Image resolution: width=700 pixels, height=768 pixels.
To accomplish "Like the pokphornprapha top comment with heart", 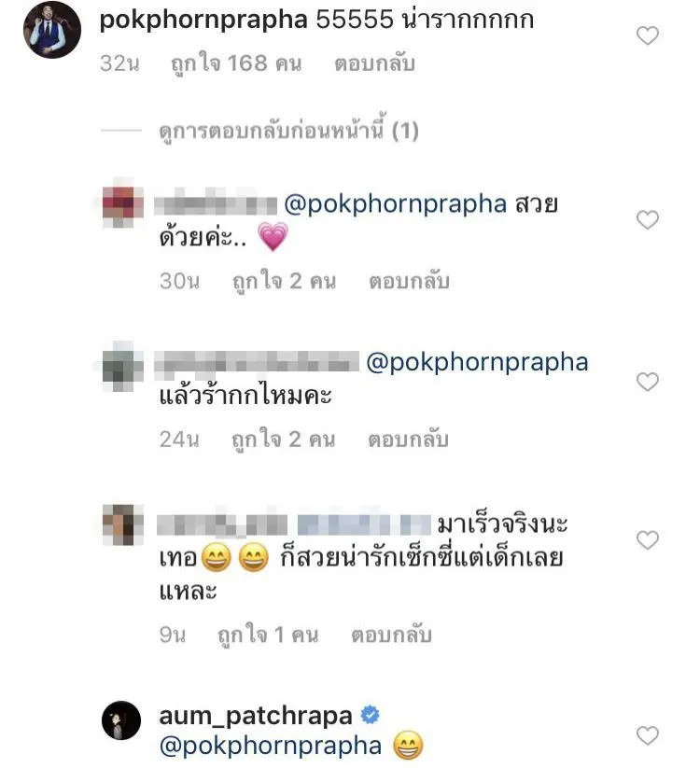I will pyautogui.click(x=647, y=35).
